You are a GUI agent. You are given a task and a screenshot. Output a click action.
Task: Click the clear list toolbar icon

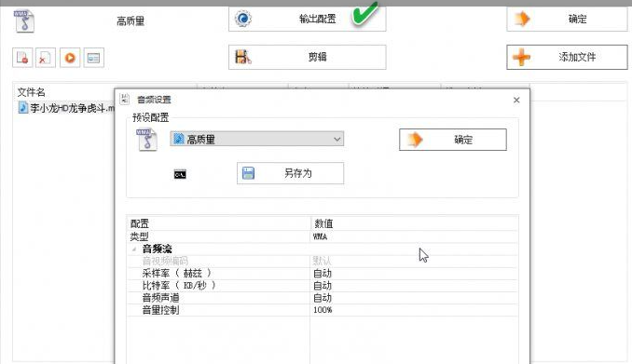point(45,58)
